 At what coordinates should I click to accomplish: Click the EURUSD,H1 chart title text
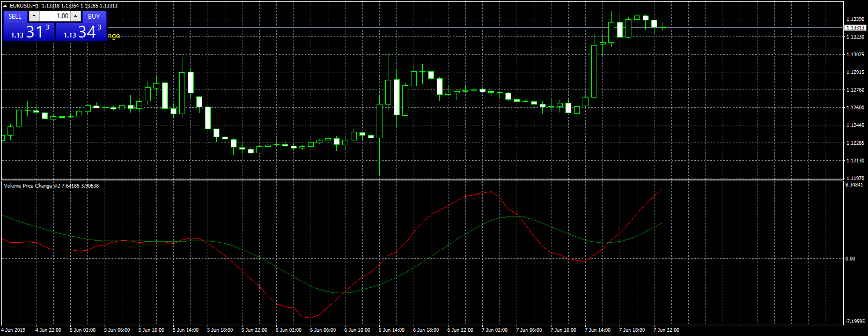tap(24, 6)
